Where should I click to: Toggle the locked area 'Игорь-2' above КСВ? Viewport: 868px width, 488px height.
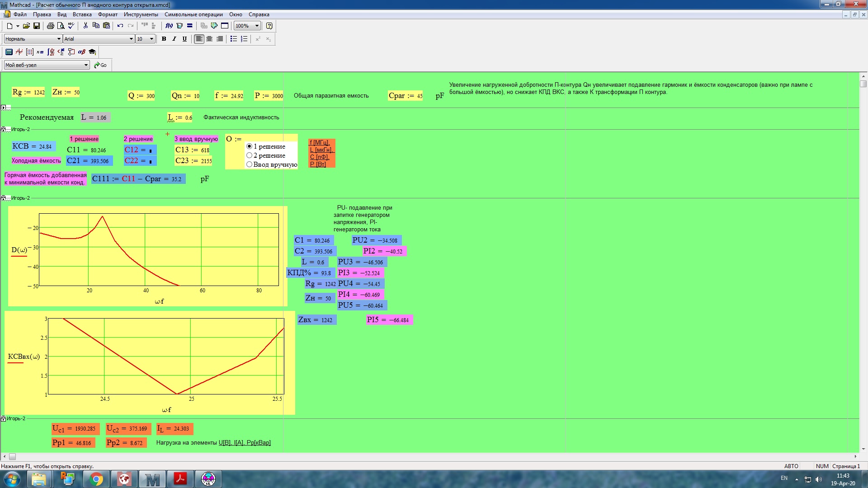(3, 129)
